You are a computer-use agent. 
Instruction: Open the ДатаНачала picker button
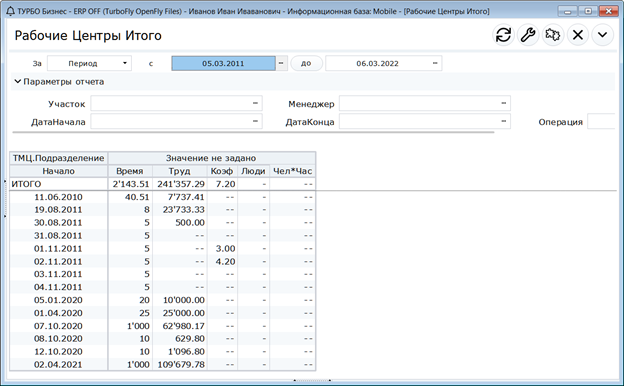tap(255, 121)
